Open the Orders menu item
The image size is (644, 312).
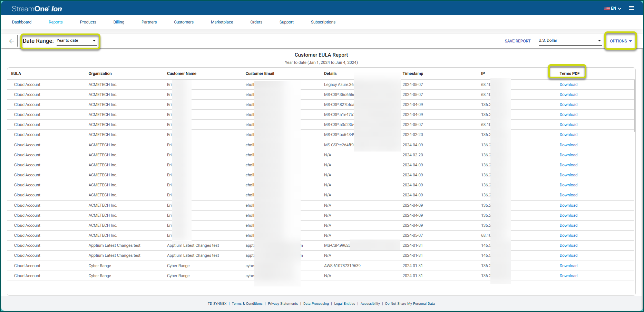[x=256, y=22]
